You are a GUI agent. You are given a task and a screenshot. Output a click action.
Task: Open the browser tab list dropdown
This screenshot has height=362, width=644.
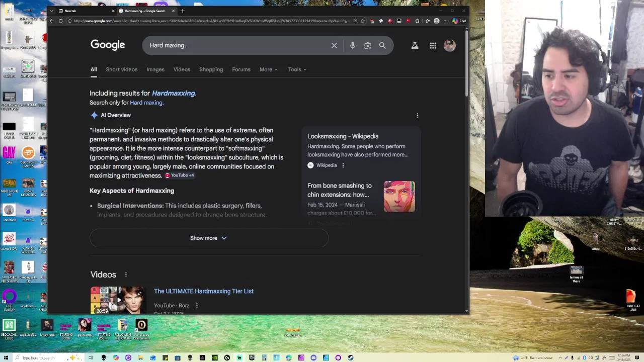[51, 11]
